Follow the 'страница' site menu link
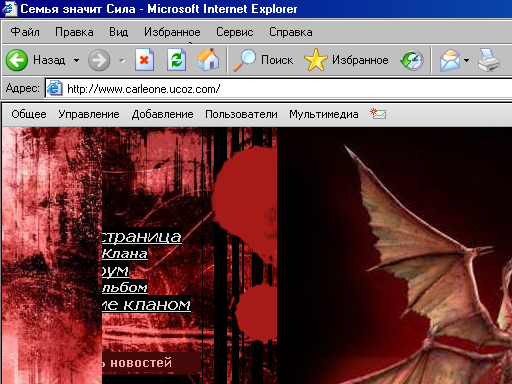This screenshot has height=384, width=512. 142,236
